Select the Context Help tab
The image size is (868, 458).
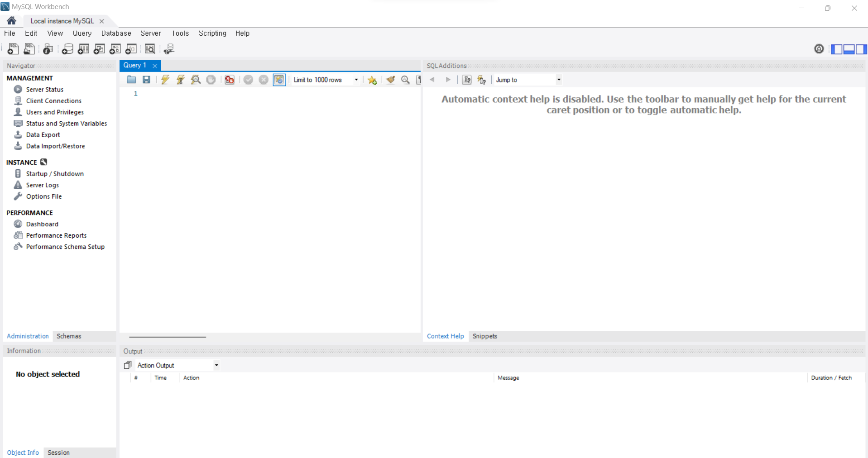tap(446, 336)
